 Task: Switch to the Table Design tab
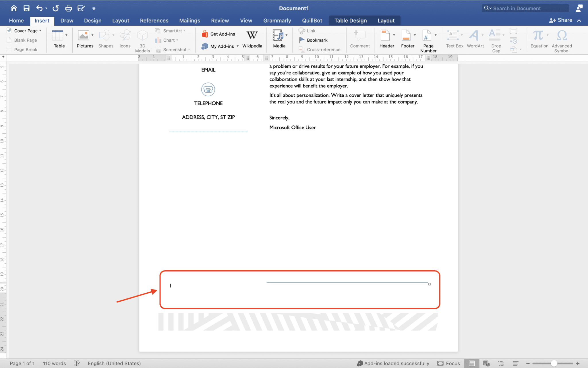point(350,21)
